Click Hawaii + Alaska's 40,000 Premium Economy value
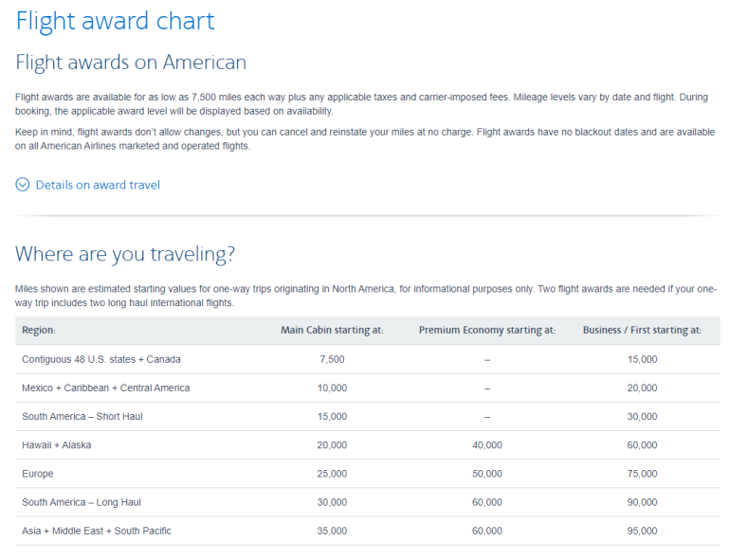 click(x=486, y=444)
